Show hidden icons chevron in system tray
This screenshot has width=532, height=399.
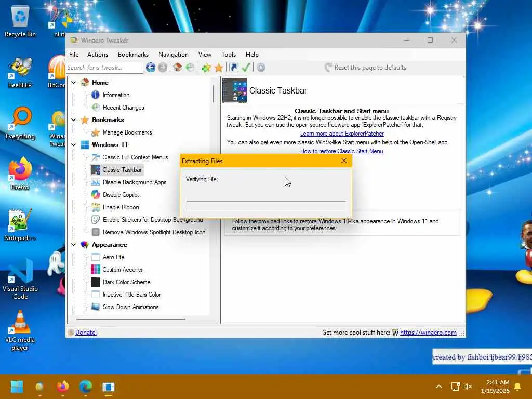(x=438, y=387)
